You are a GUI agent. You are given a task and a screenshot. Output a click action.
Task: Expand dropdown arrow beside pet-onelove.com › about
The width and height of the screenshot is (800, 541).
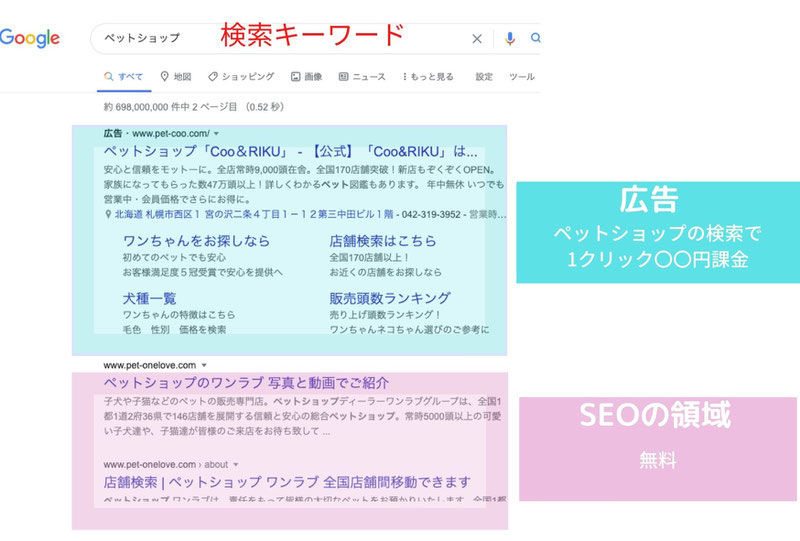pyautogui.click(x=236, y=464)
